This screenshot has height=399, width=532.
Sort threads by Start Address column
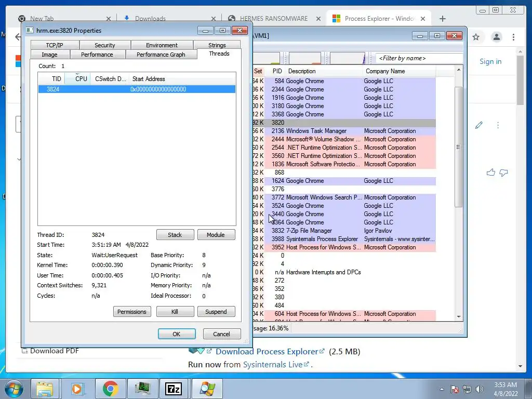pyautogui.click(x=182, y=79)
